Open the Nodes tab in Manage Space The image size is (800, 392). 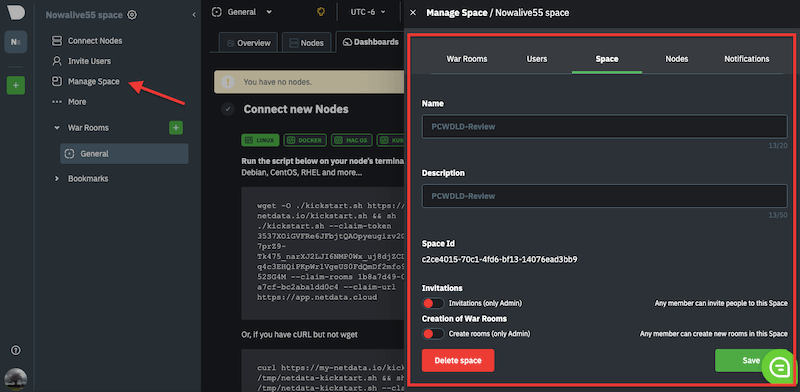677,59
